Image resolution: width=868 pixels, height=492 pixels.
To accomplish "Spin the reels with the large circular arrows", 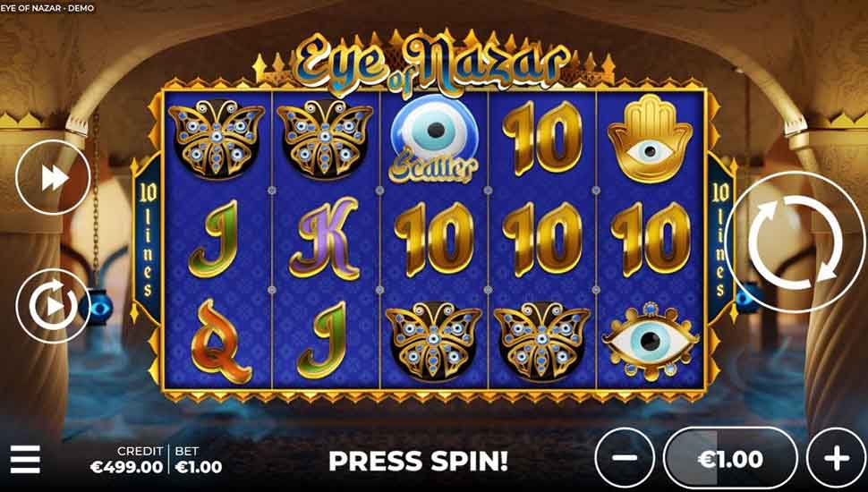I will point(796,242).
